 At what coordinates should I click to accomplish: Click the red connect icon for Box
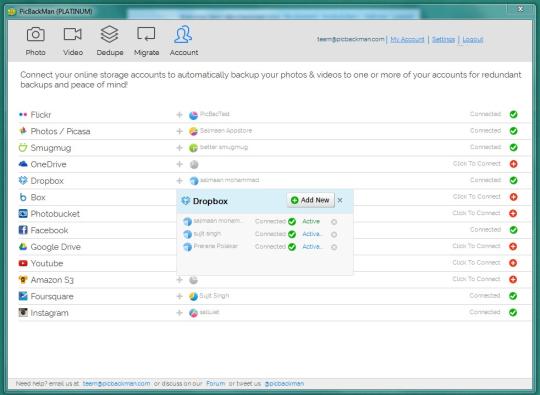pos(513,197)
